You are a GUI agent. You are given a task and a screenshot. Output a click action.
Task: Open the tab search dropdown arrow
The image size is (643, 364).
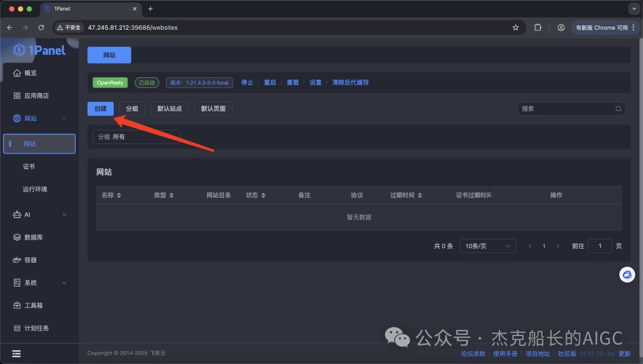(x=634, y=8)
